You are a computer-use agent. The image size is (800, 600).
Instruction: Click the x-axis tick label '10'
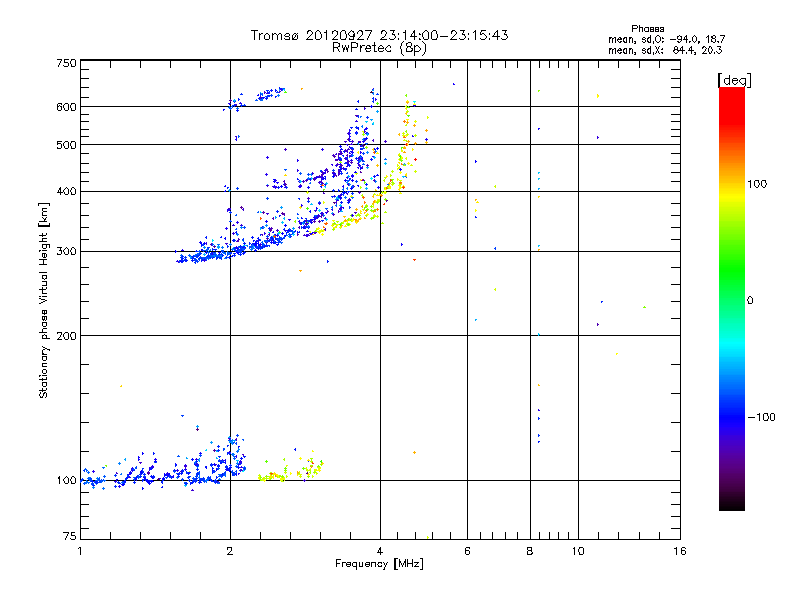tap(578, 551)
